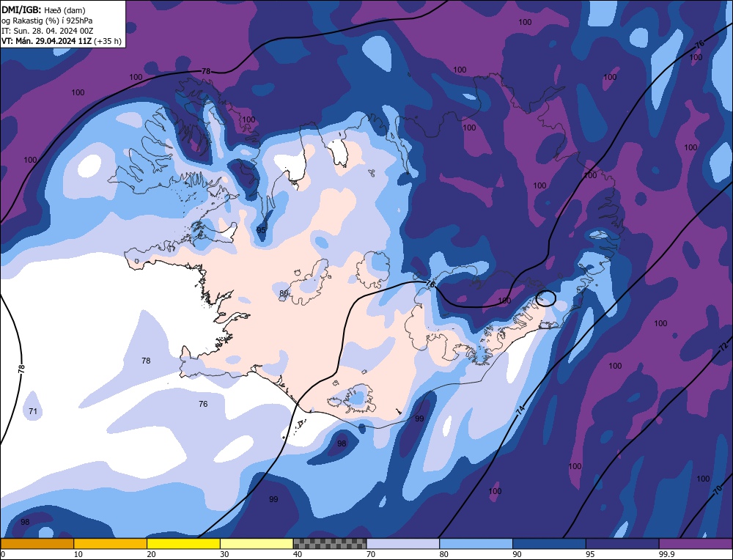Click the checkered 40–70 legend swatch
Image resolution: width=733 pixels, height=560 pixels.
pos(330,544)
